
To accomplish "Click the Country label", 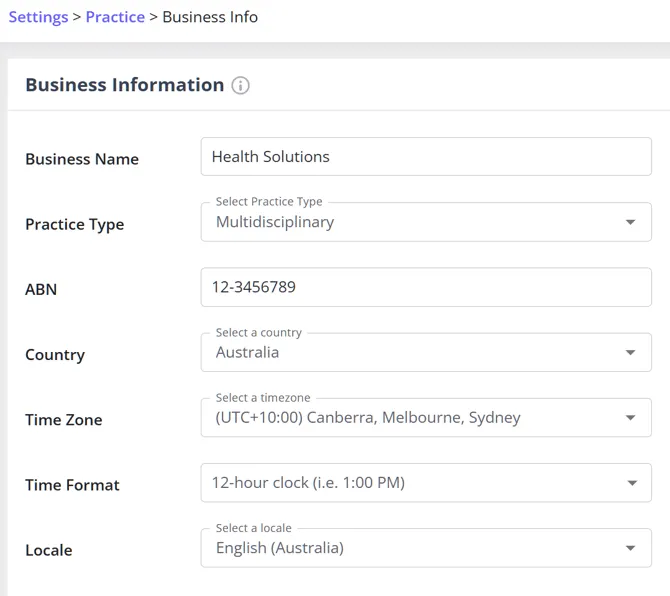I will [55, 355].
